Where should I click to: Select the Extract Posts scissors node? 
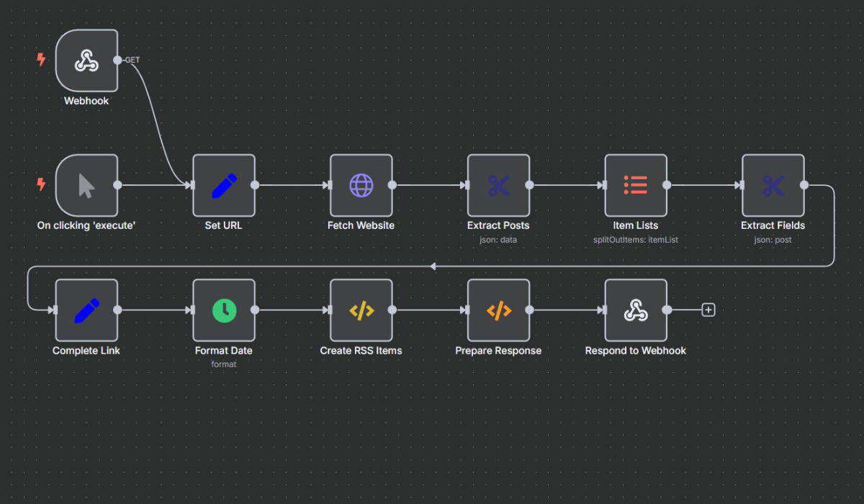[498, 185]
